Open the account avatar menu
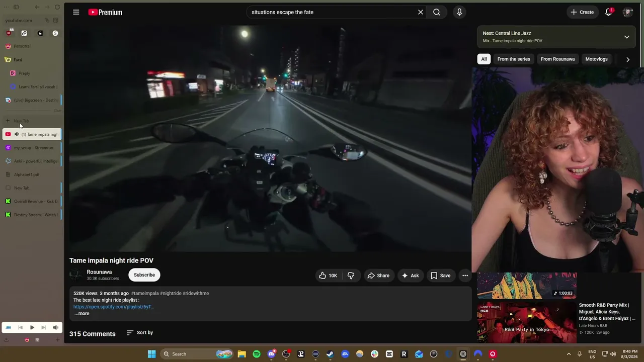Image resolution: width=644 pixels, height=362 pixels. pyautogui.click(x=627, y=12)
